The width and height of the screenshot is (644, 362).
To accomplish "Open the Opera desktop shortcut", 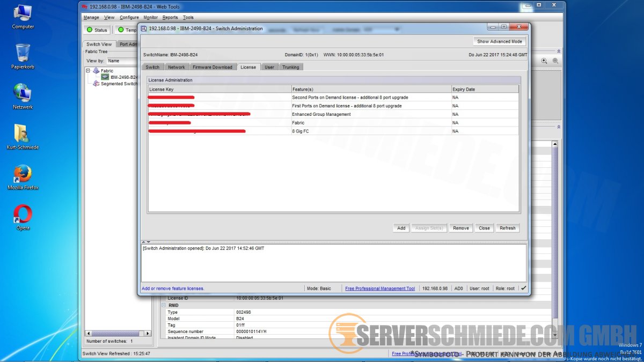I will click(x=23, y=215).
